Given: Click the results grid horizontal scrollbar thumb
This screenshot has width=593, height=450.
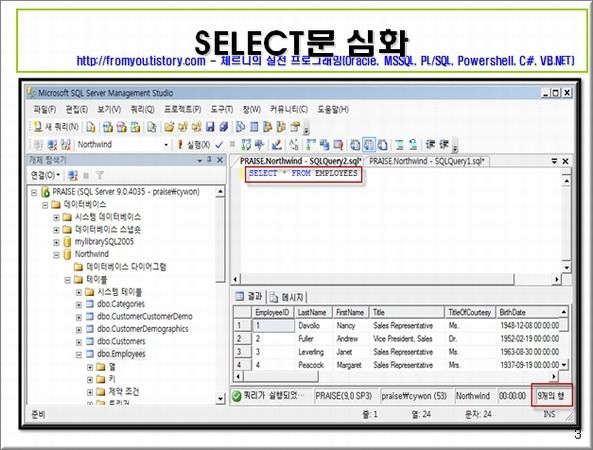Looking at the screenshot, I should (281, 377).
